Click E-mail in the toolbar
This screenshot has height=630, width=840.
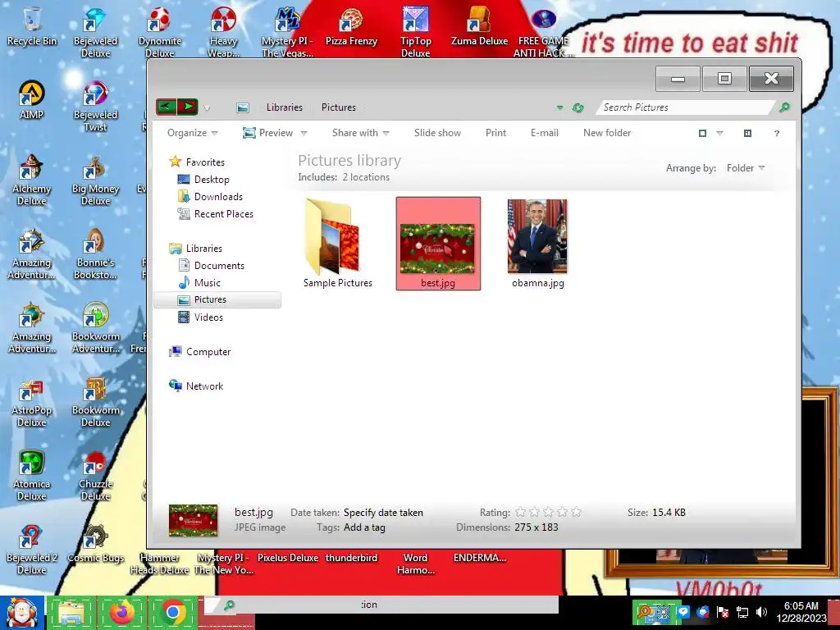pos(545,133)
